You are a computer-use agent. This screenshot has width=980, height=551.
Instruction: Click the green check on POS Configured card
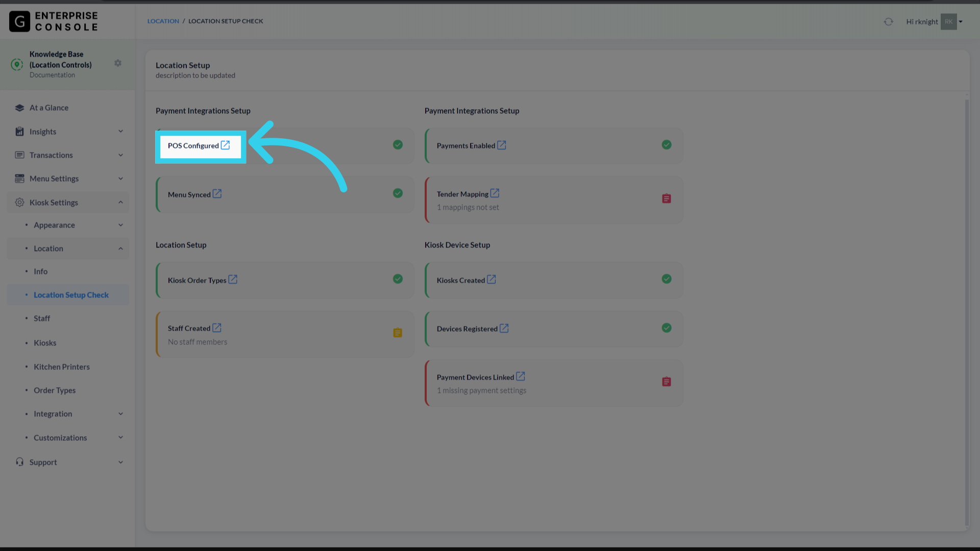(398, 145)
